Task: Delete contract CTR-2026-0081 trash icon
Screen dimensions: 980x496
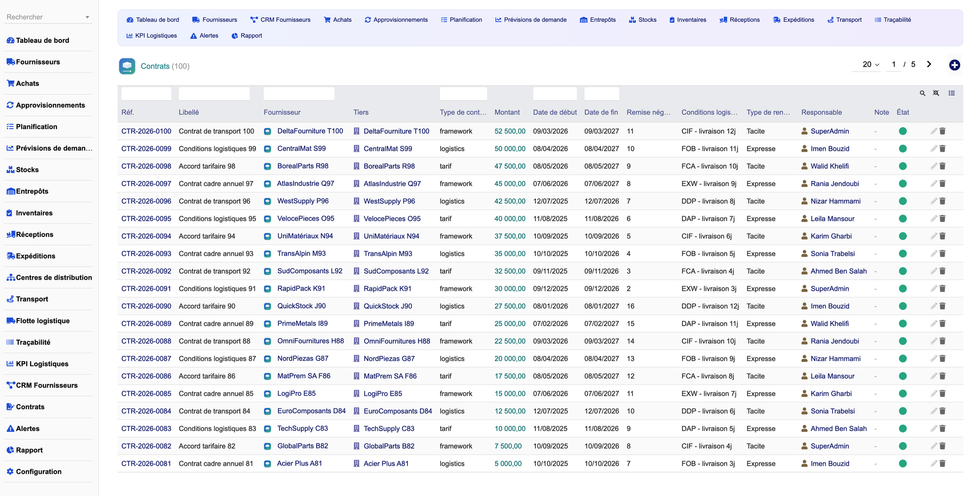Action: tap(943, 464)
